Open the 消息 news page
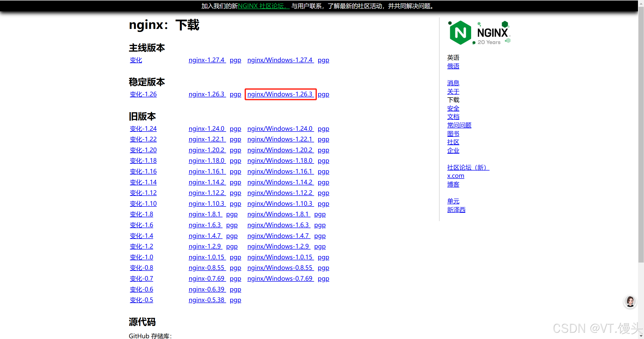Image resolution: width=644 pixels, height=339 pixels. 453,83
